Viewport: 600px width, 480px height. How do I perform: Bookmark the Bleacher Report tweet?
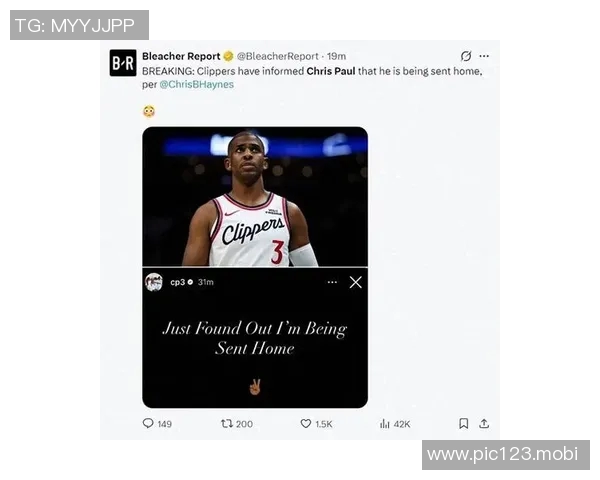(463, 423)
